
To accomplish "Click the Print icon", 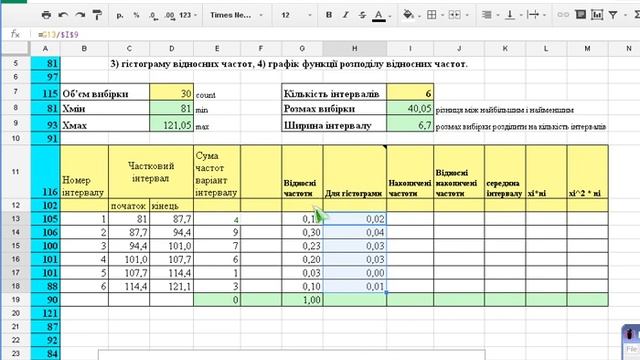I will (x=46, y=15).
